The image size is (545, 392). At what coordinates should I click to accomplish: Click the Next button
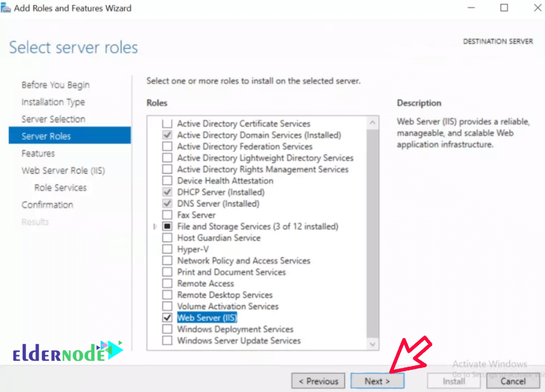click(x=377, y=381)
